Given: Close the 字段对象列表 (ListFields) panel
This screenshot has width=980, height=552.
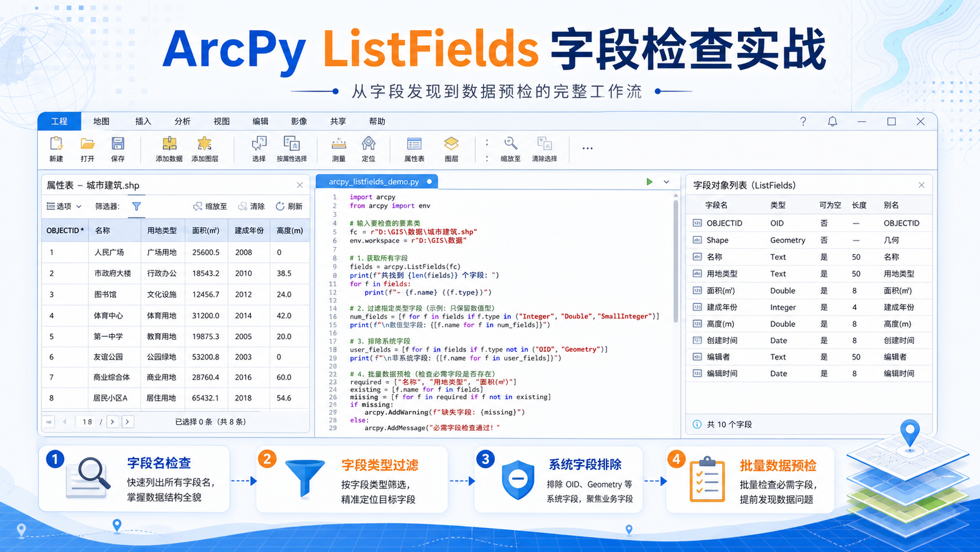Looking at the screenshot, I should pos(921,185).
